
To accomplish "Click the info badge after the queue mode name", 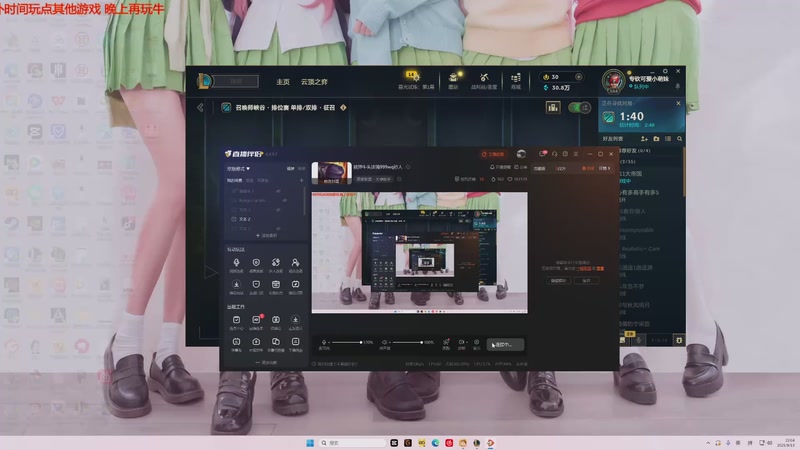I will coord(343,108).
